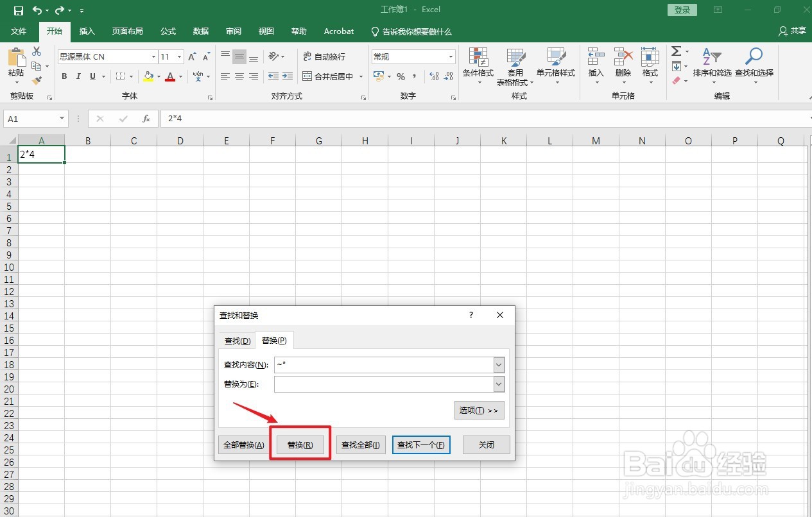The image size is (812, 517).
Task: Enable 自动换行 wrap text
Action: pos(324,56)
